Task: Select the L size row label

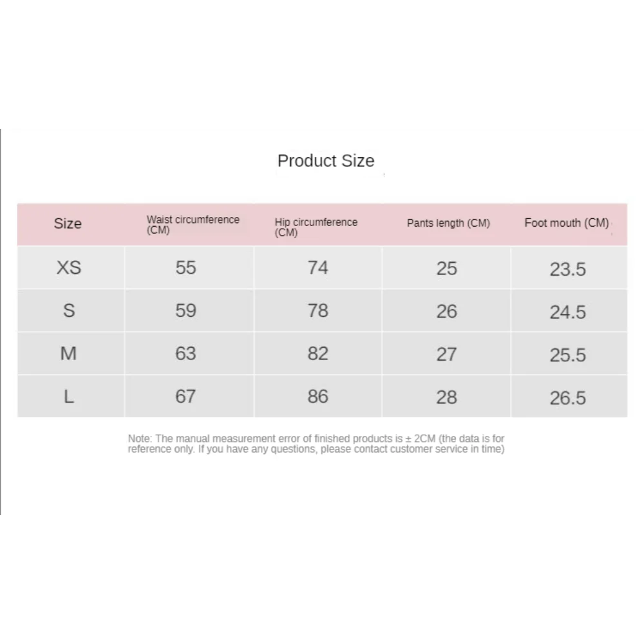Action: click(x=69, y=397)
